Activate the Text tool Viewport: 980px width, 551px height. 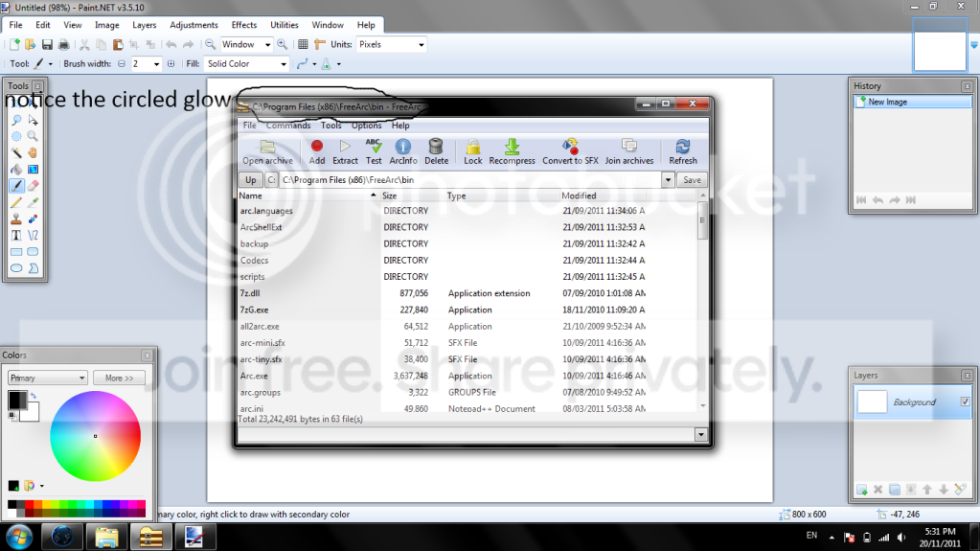(x=16, y=236)
